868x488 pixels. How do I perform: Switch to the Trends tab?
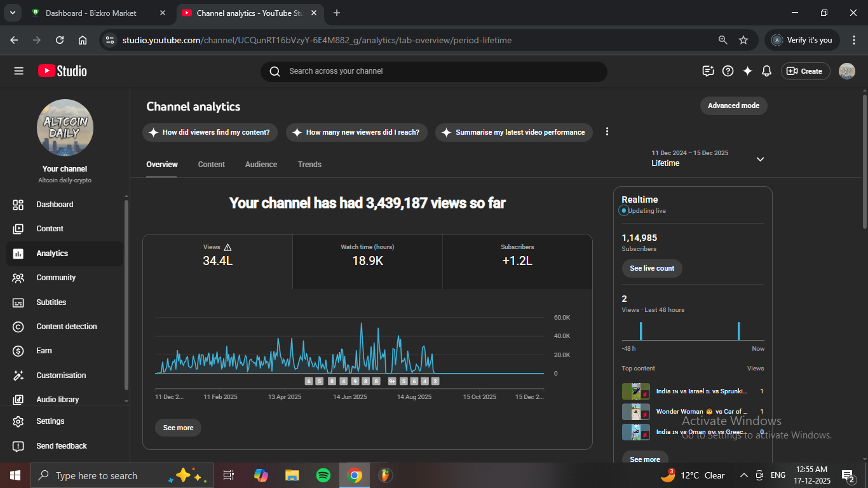click(309, 165)
